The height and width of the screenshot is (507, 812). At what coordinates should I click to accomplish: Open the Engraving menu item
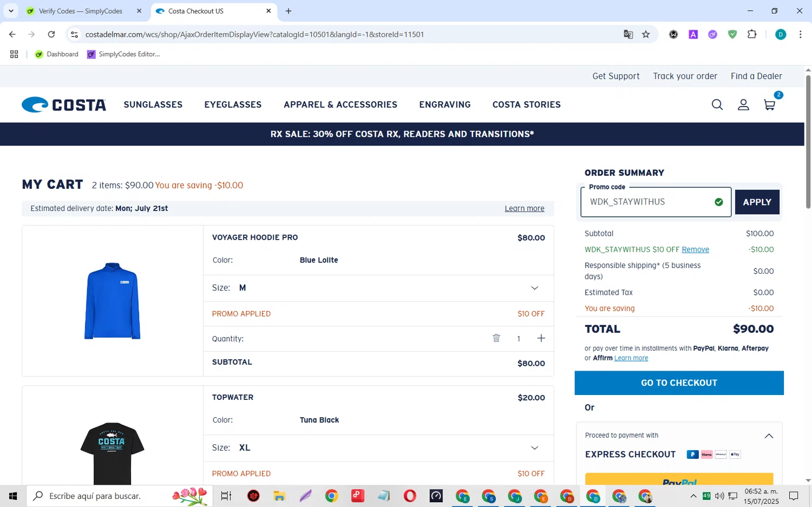(x=445, y=104)
